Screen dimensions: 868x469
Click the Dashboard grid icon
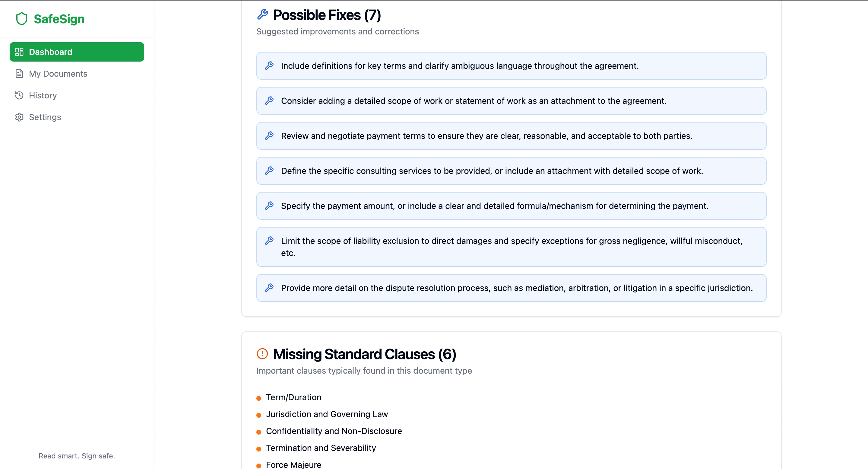pyautogui.click(x=19, y=52)
